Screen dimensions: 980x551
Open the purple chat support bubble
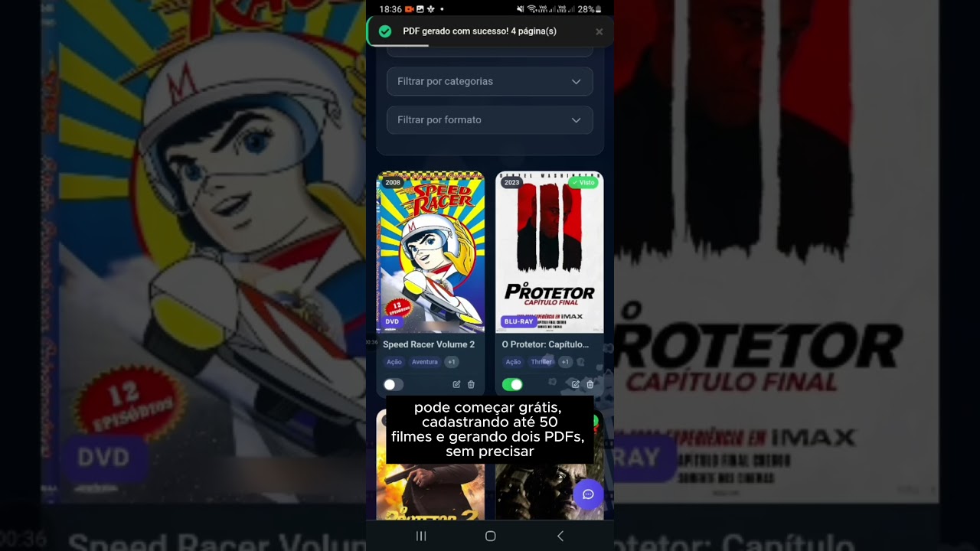[x=588, y=494]
